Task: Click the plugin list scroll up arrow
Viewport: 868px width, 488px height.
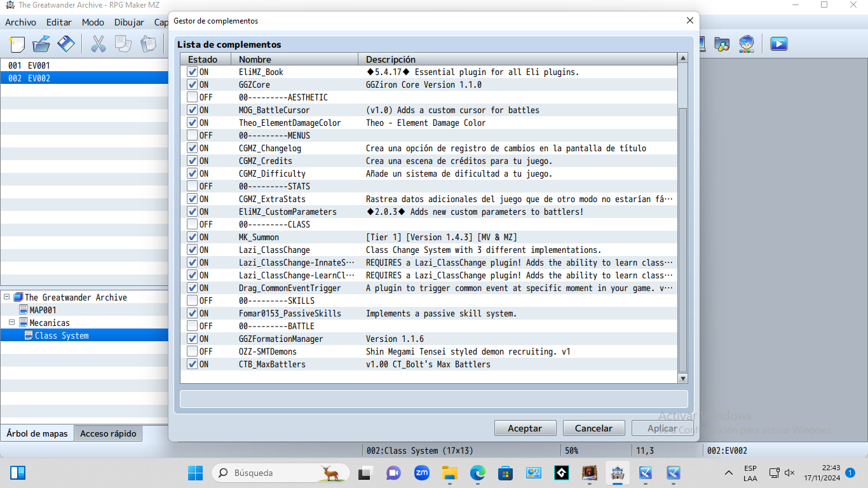Action: coord(683,58)
